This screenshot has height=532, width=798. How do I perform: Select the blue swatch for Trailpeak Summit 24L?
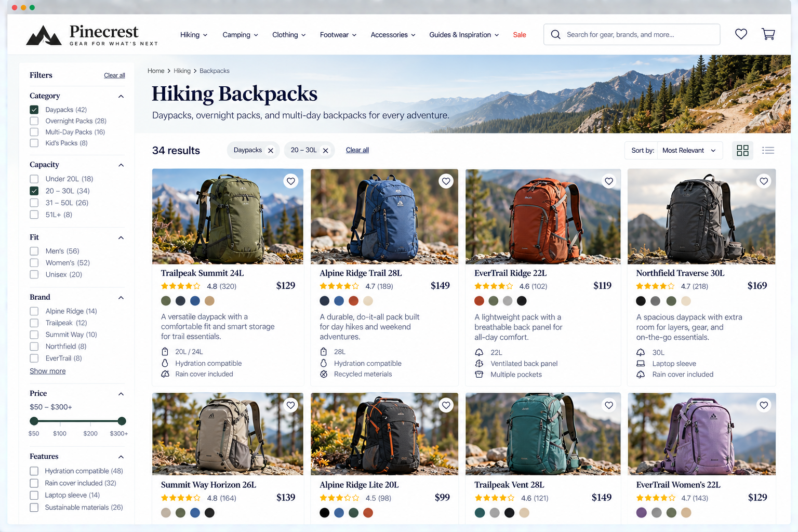pyautogui.click(x=195, y=301)
